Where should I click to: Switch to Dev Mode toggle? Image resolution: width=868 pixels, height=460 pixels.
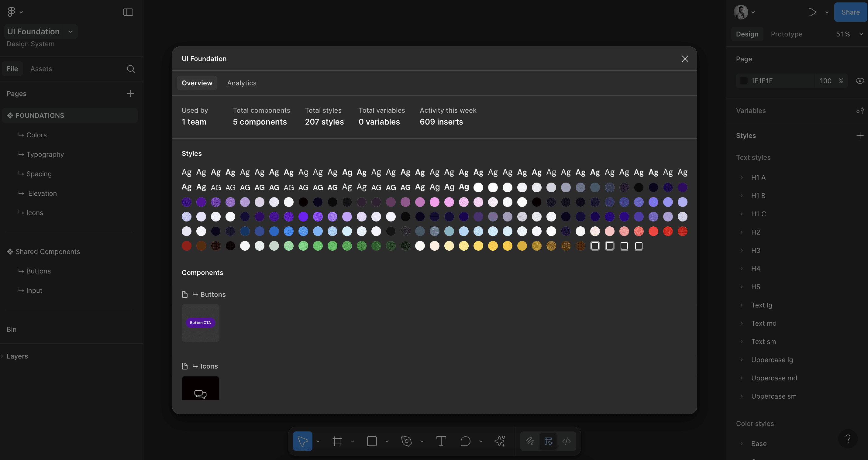pyautogui.click(x=567, y=441)
